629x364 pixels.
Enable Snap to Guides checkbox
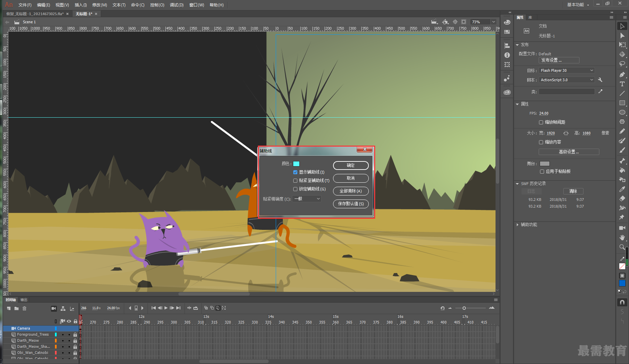tap(295, 181)
